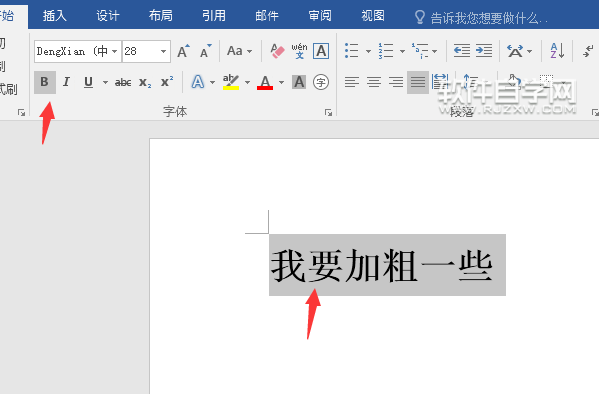The image size is (599, 394).
Task: Show paragraph marks icon
Action: (x=589, y=51)
